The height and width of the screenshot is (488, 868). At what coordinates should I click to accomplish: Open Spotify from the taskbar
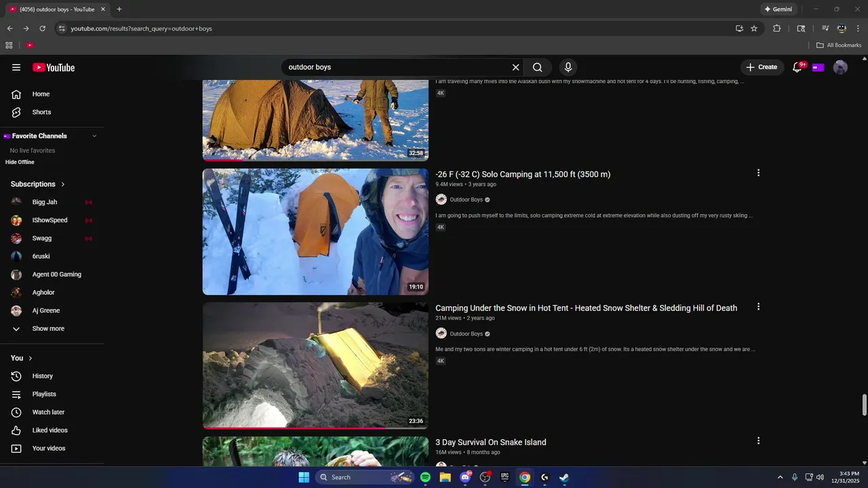click(x=425, y=477)
